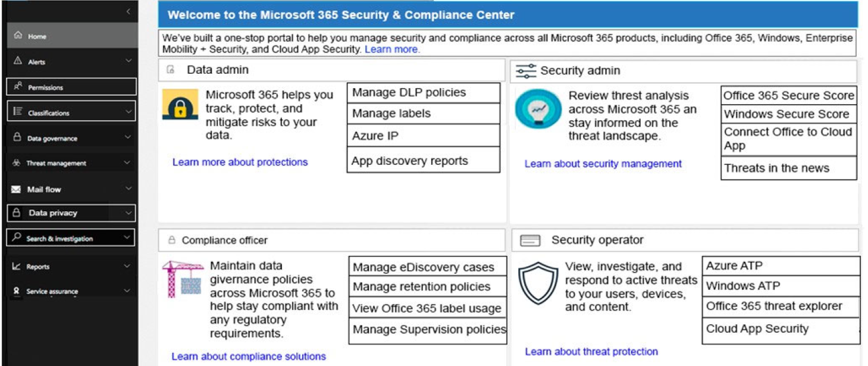Open Learn more about protections link
868x366 pixels.
click(x=240, y=162)
